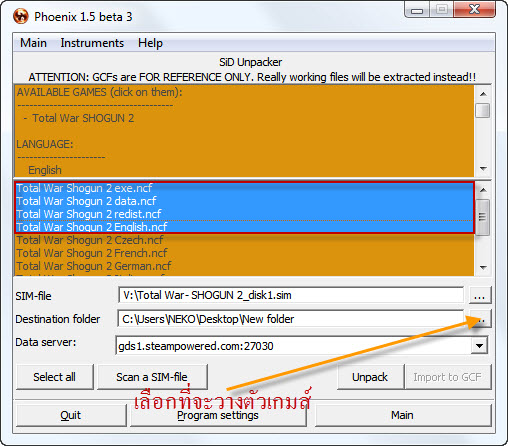The height and width of the screenshot is (446, 508).
Task: Expand the Data server dropdown arrow
Action: coord(479,346)
